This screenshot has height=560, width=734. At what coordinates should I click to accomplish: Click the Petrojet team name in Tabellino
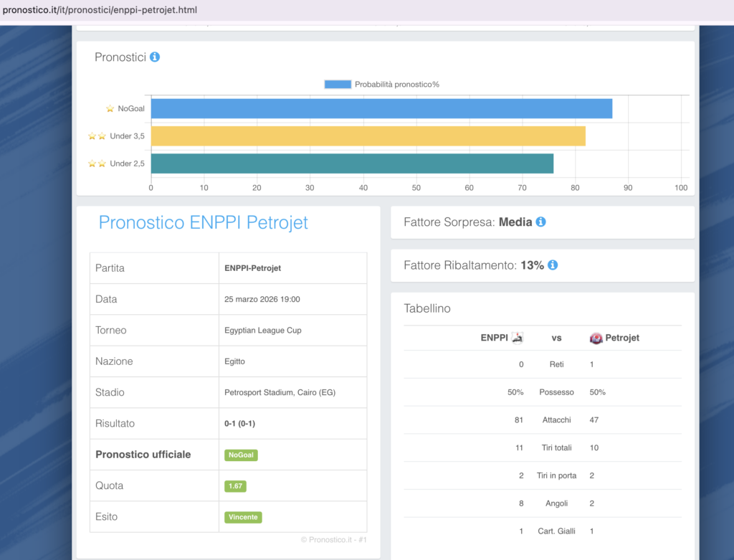[x=622, y=337]
